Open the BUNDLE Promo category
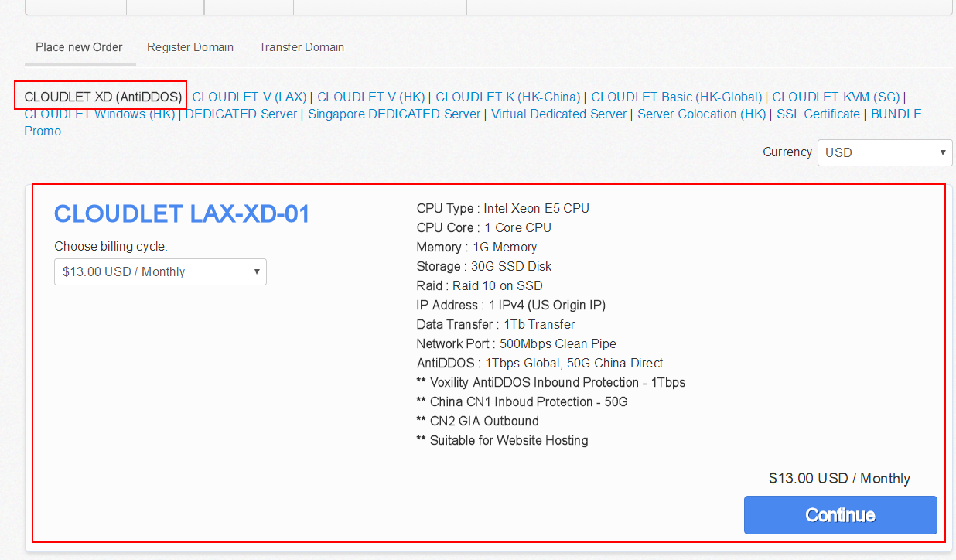Screen dimensions: 956x560 pyautogui.click(x=896, y=114)
